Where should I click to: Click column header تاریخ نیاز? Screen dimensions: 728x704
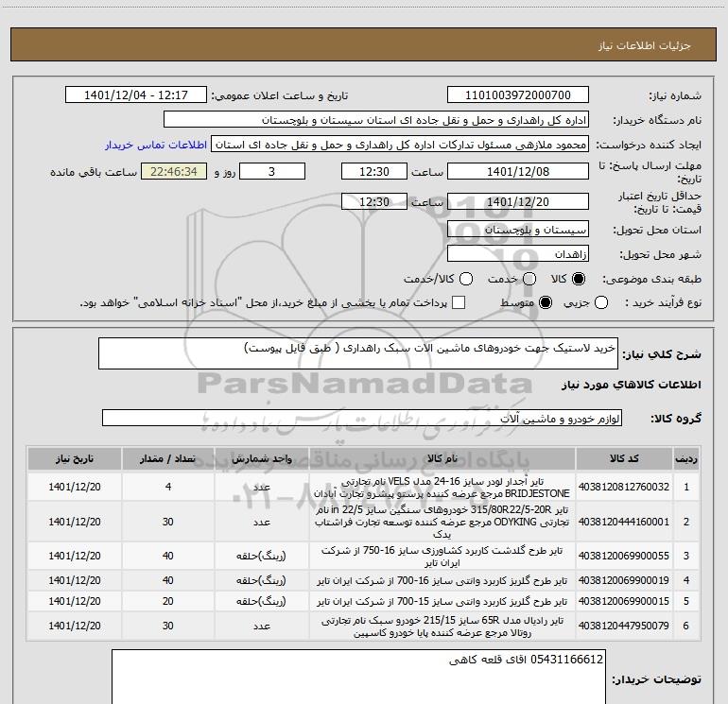75,459
